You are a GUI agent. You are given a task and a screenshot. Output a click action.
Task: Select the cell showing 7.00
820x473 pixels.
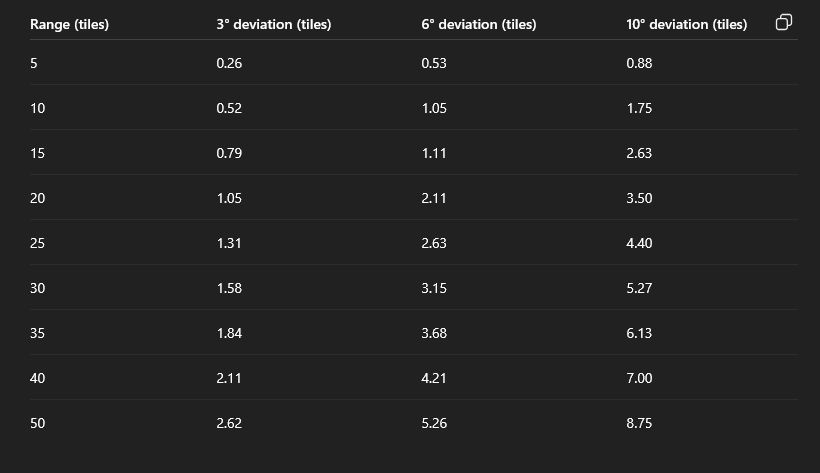[639, 378]
